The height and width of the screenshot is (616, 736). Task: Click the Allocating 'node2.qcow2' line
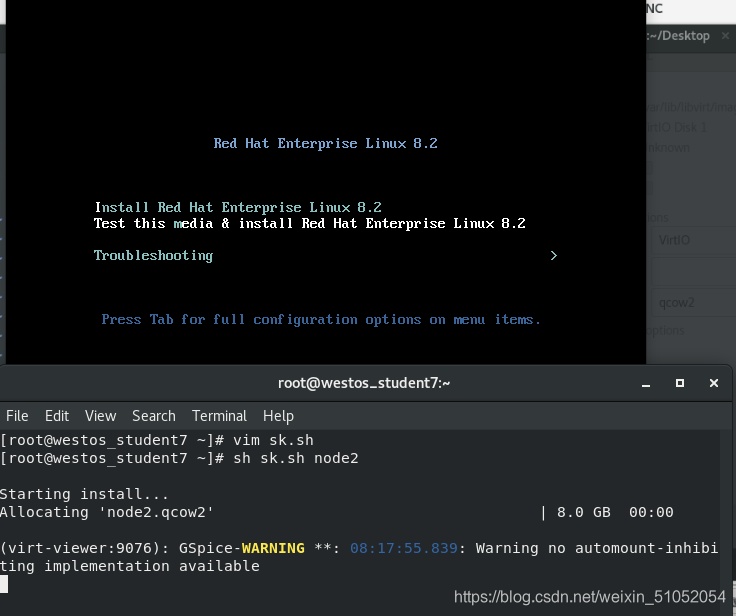pos(107,512)
